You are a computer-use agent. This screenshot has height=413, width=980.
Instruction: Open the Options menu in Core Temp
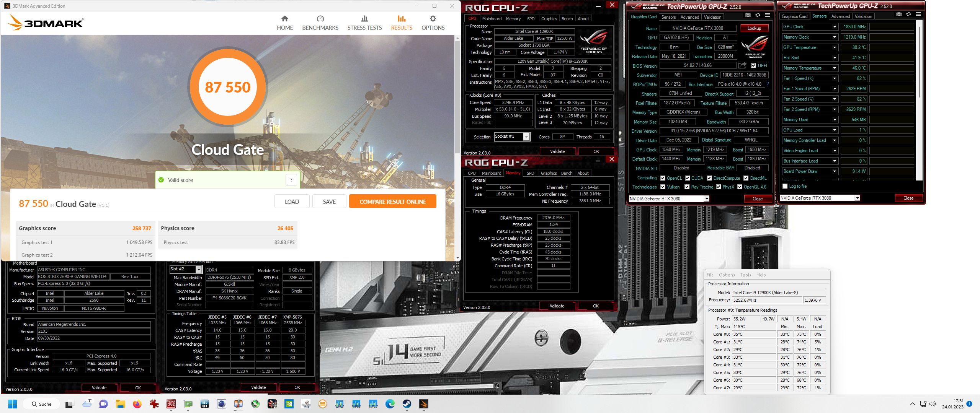[x=727, y=275]
